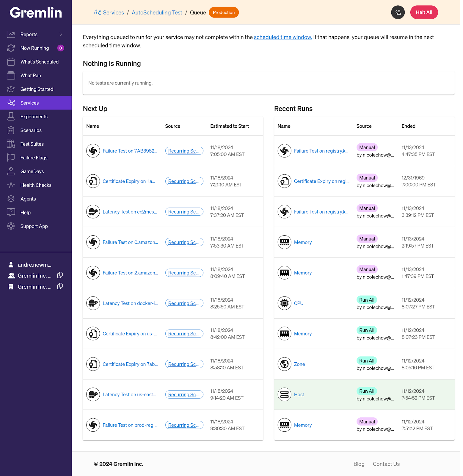Image resolution: width=463 pixels, height=476 pixels.
Task: Open Now Running in sidebar
Action: pyautogui.click(x=34, y=48)
